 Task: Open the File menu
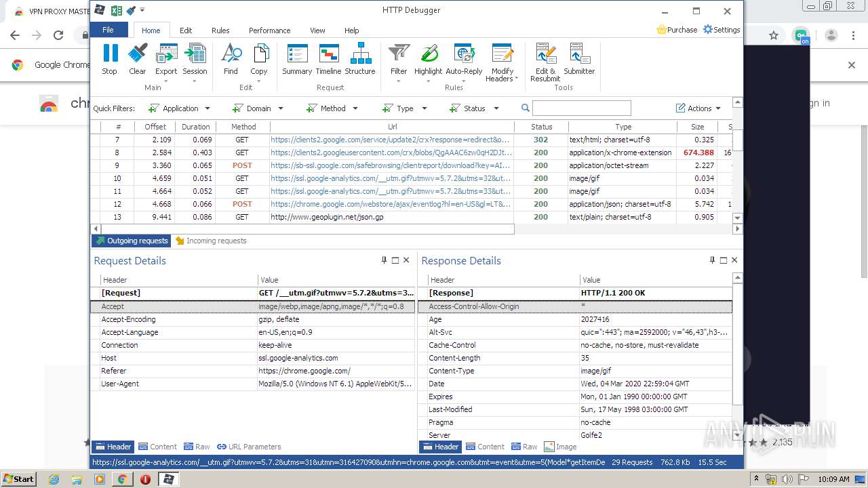pyautogui.click(x=108, y=30)
